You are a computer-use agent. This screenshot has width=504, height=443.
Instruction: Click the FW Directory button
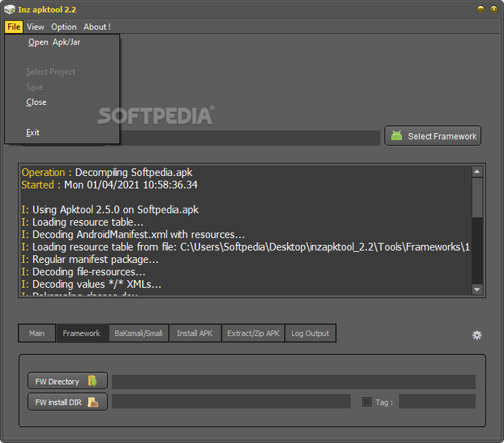coord(68,381)
